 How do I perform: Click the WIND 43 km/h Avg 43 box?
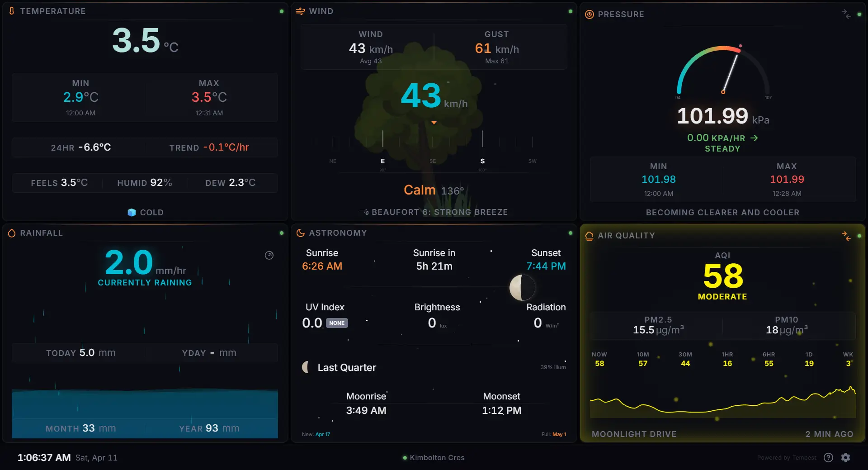[x=371, y=47]
